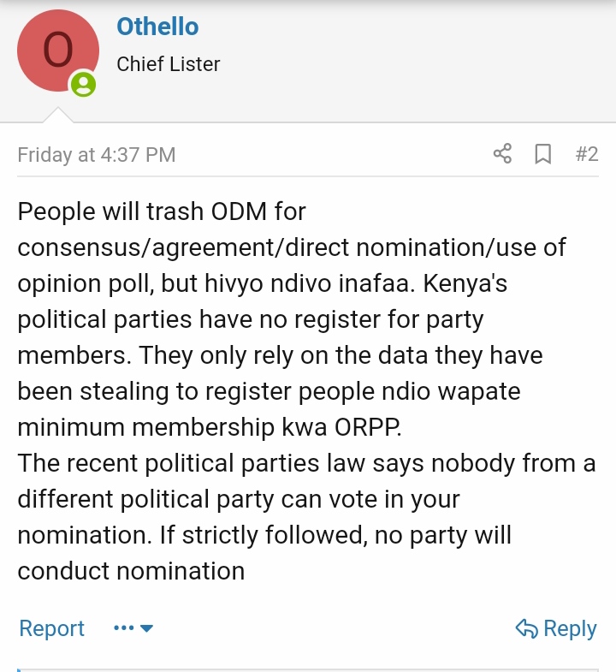
Task: Expand the caret next to the three dots
Action: point(146,628)
